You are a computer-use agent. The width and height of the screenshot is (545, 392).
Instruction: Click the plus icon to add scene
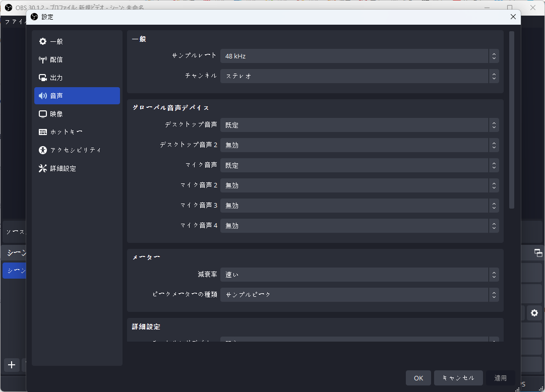click(x=12, y=365)
